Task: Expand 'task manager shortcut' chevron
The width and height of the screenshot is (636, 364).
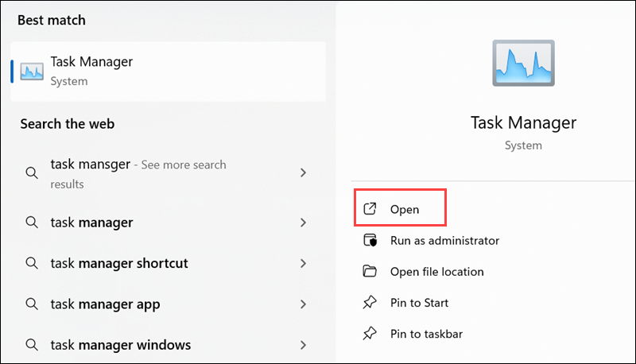Action: [303, 264]
